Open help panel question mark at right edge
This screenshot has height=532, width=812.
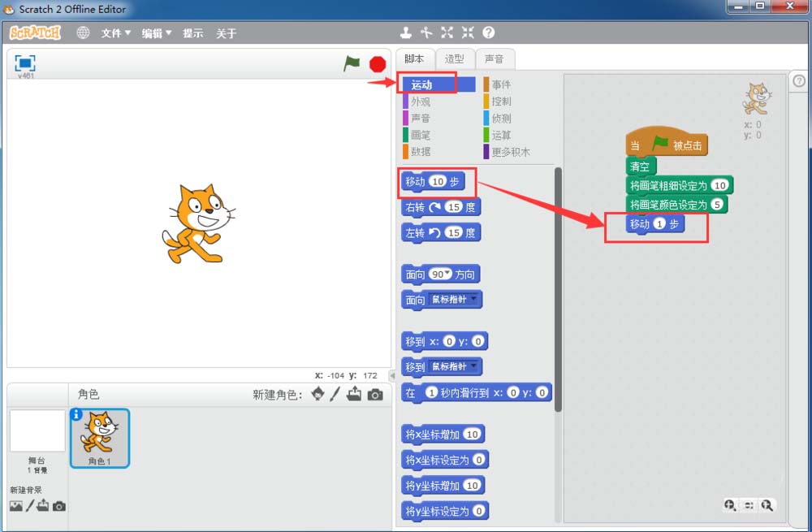799,80
